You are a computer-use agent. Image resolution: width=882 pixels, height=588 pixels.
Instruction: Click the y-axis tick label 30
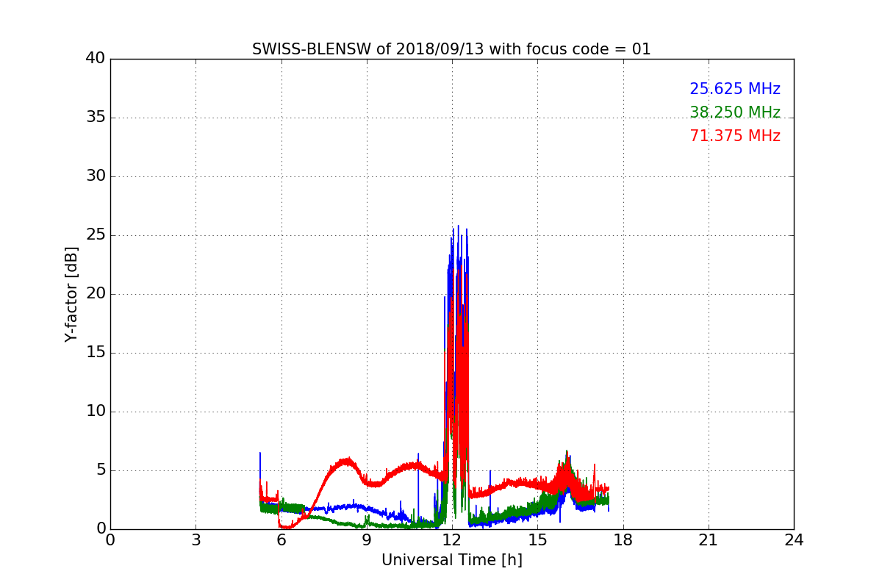[96, 176]
